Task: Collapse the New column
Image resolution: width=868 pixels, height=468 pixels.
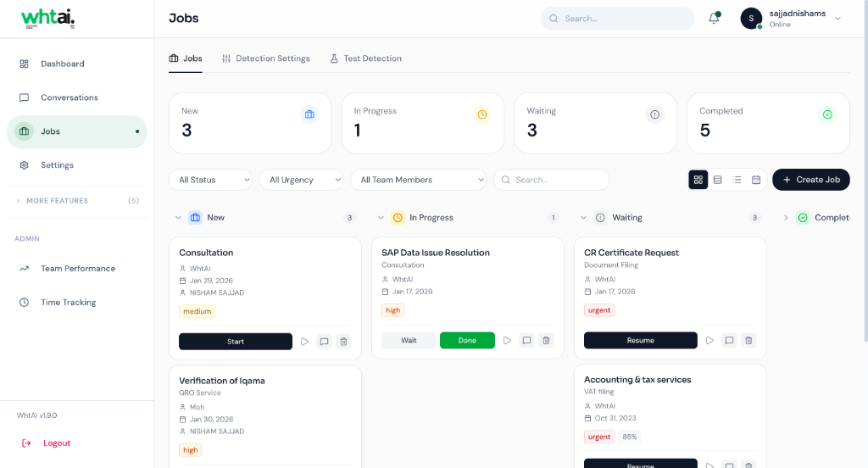Action: pos(178,218)
